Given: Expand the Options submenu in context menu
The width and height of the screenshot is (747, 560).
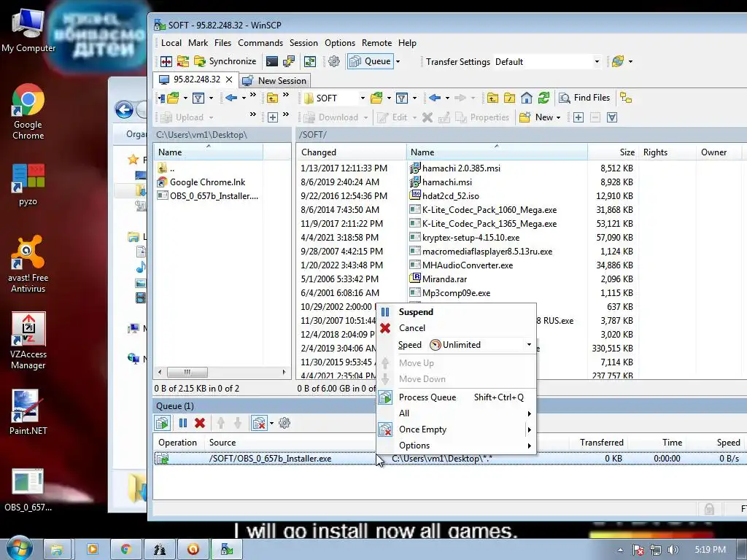Looking at the screenshot, I should (x=457, y=446).
